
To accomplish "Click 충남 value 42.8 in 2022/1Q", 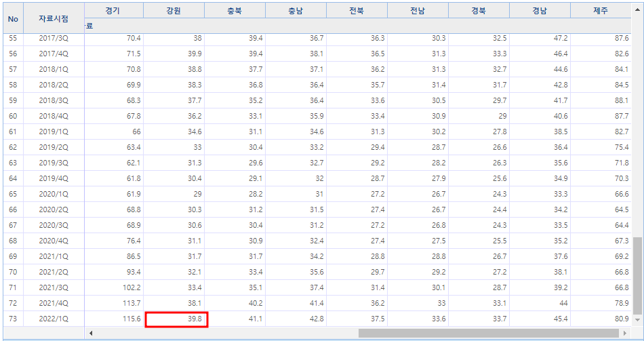I will [x=296, y=319].
